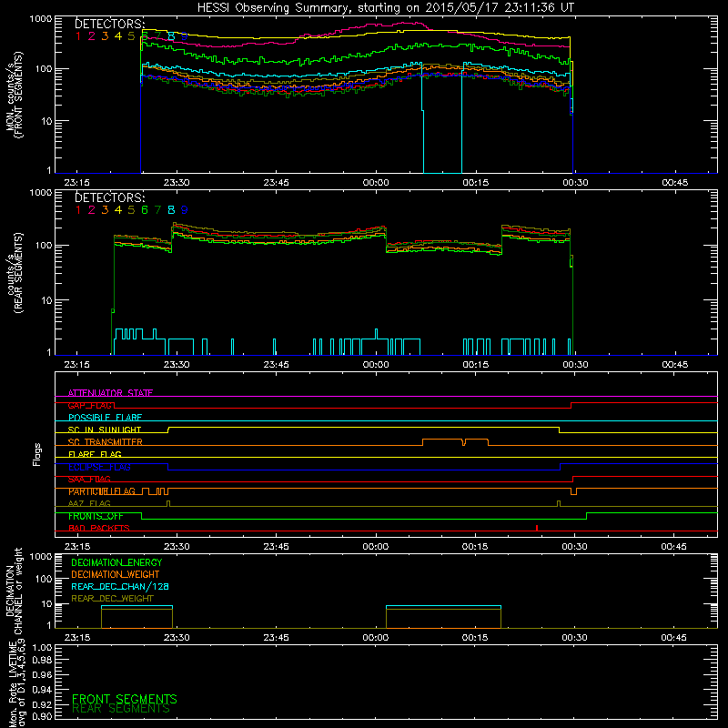The image size is (728, 728).
Task: Click the ATTENUATOR_STATE flag label
Action: (x=110, y=393)
